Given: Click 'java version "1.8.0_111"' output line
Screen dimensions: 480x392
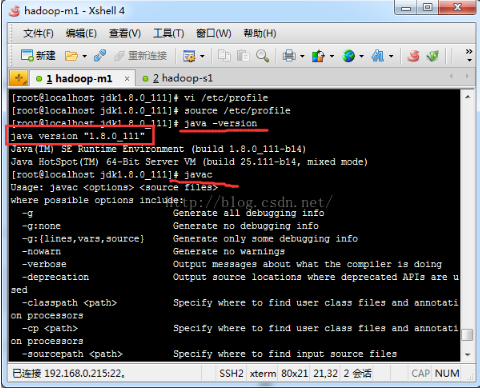Looking at the screenshot, I should (x=78, y=136).
